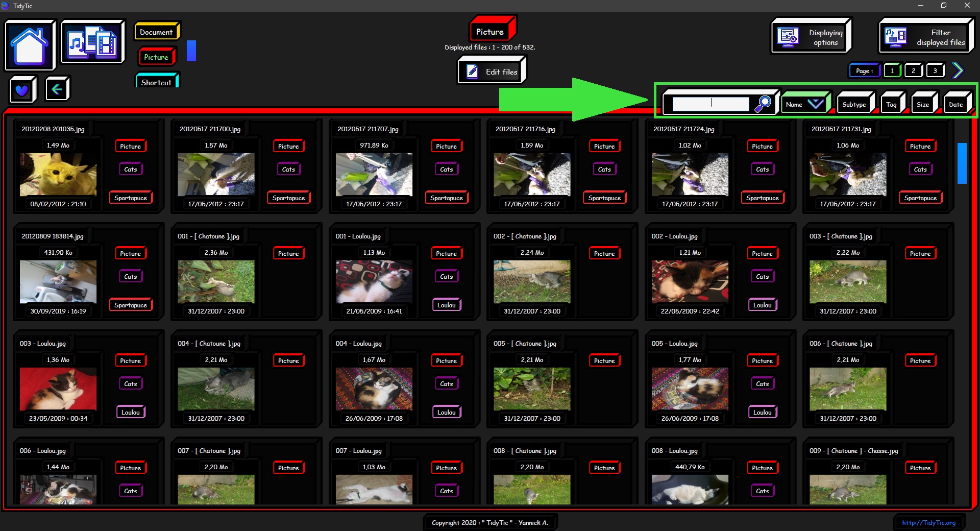Click Cats subtype on 20120517 211707.jpg
Image resolution: width=980 pixels, height=531 pixels.
pos(447,169)
